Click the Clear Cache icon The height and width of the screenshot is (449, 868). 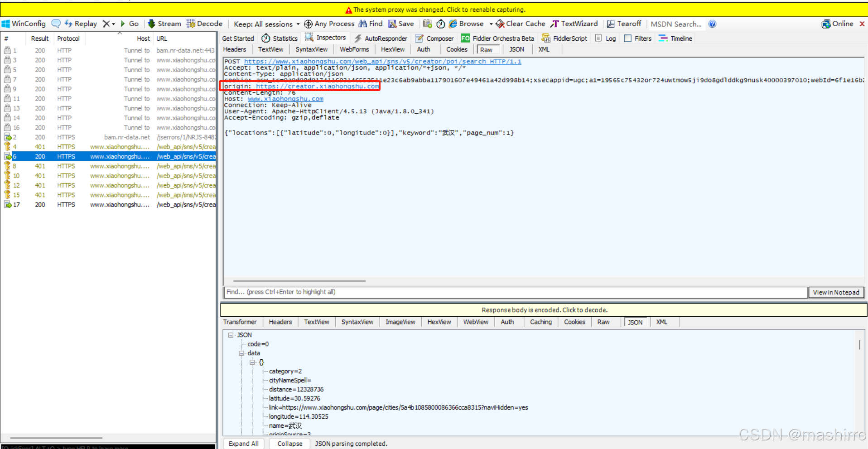coord(520,24)
